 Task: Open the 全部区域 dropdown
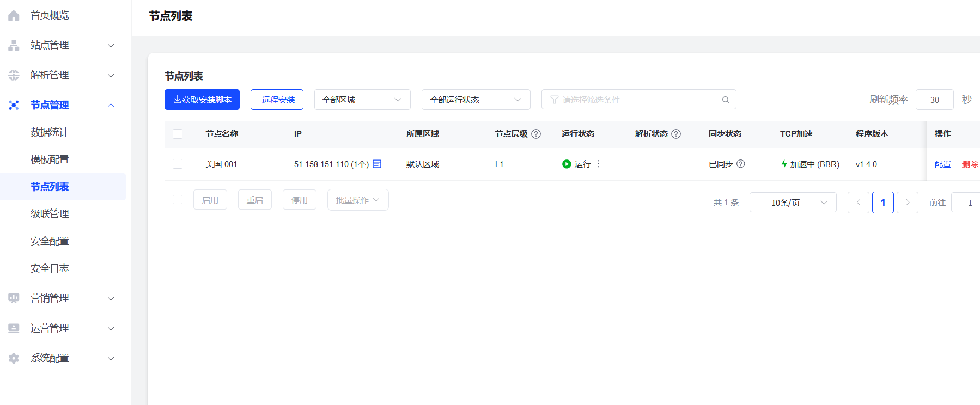(362, 100)
